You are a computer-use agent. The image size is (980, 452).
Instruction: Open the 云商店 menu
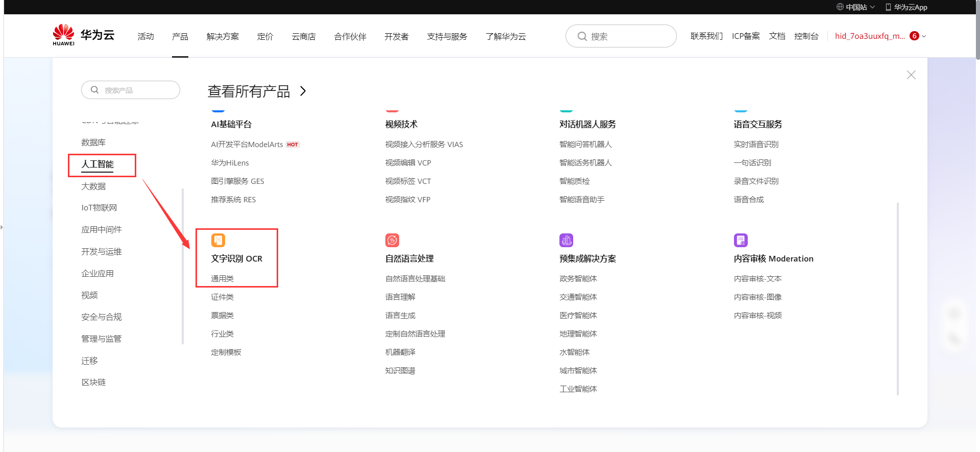coord(304,36)
